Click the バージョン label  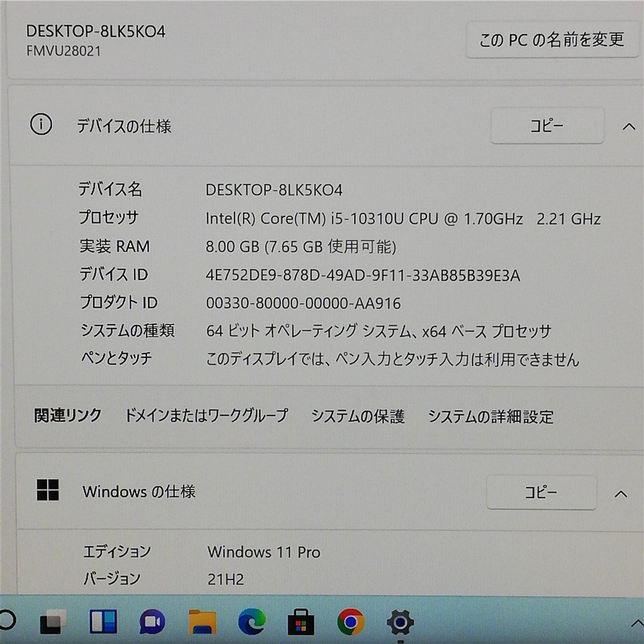tap(112, 578)
